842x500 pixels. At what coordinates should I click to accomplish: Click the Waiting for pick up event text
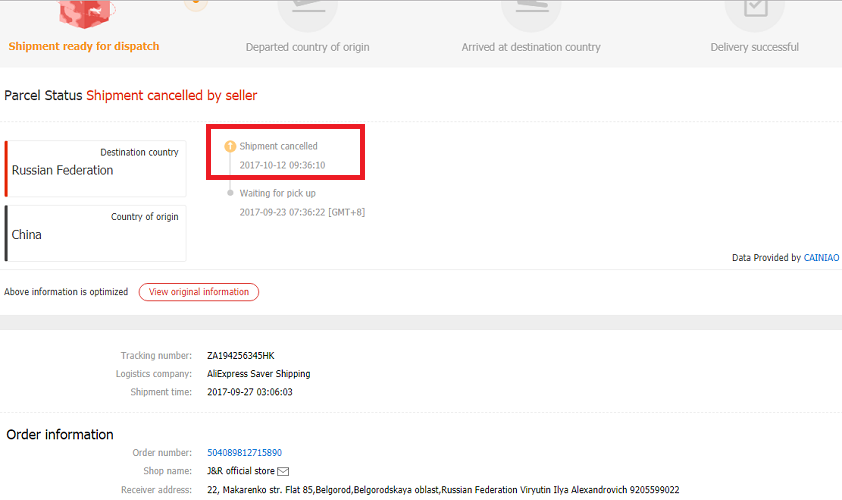click(x=278, y=193)
